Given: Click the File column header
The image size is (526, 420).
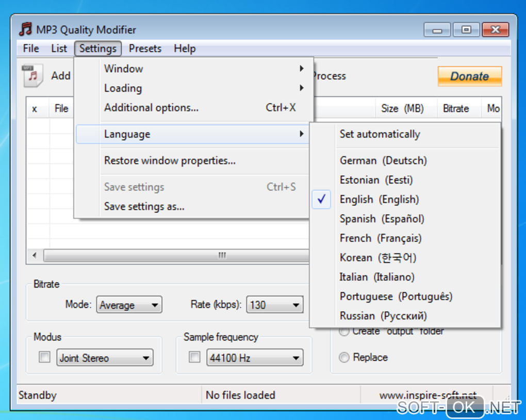Looking at the screenshot, I should click(61, 109).
